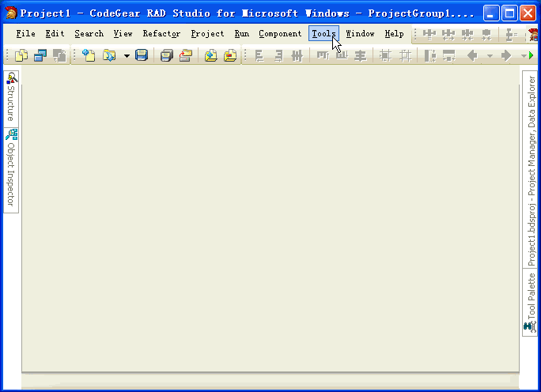Open the View menu

(123, 33)
